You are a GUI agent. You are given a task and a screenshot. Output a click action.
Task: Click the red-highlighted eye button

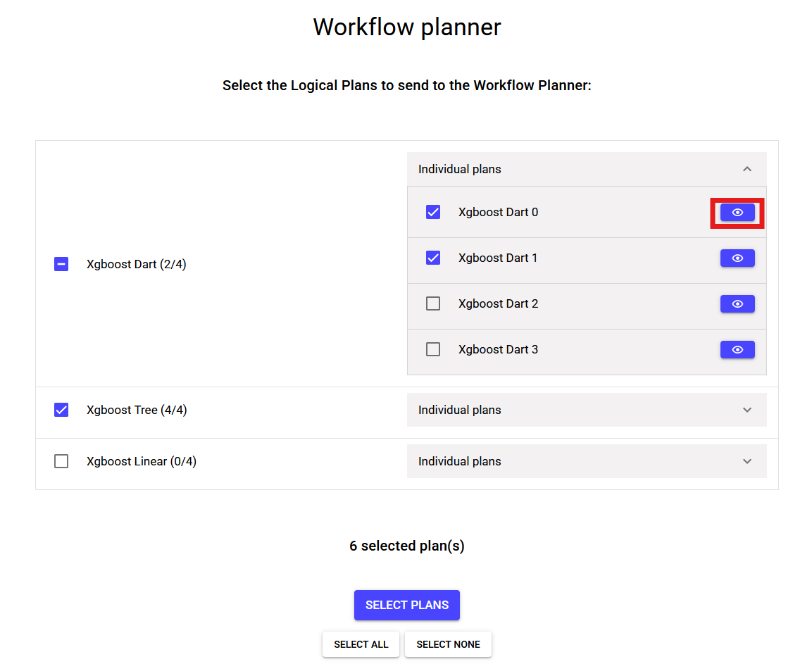pyautogui.click(x=737, y=212)
